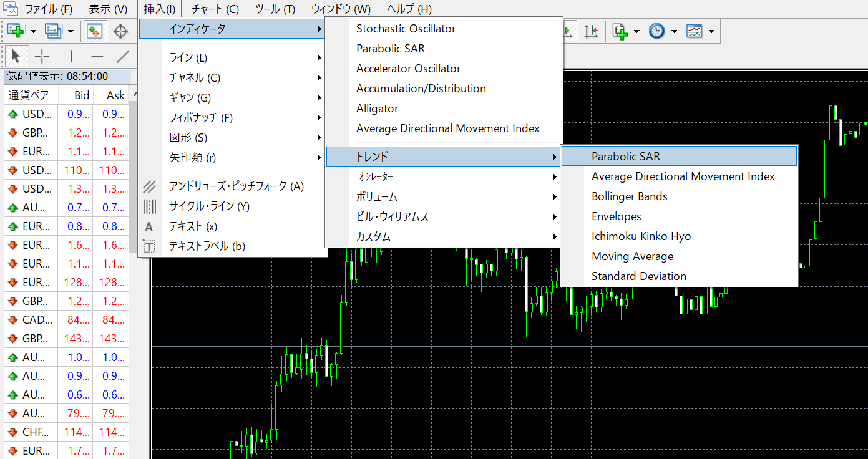Click the Bid column header

pyautogui.click(x=82, y=95)
